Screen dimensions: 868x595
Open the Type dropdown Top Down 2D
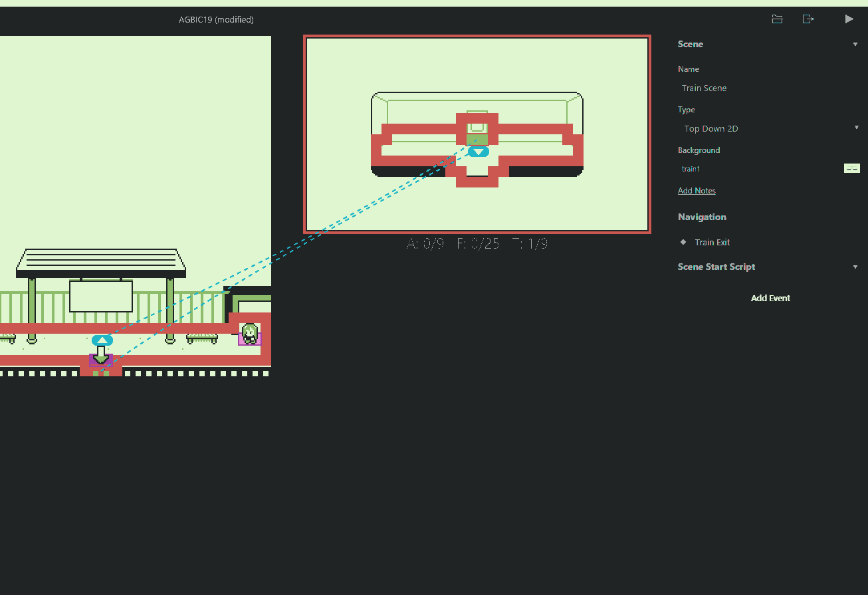point(769,128)
